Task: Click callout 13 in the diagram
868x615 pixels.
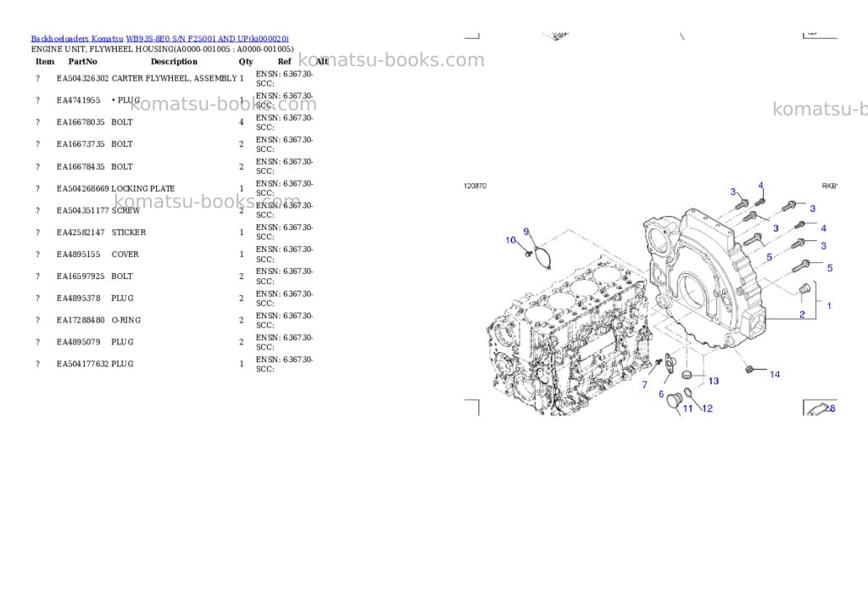Action: point(714,381)
